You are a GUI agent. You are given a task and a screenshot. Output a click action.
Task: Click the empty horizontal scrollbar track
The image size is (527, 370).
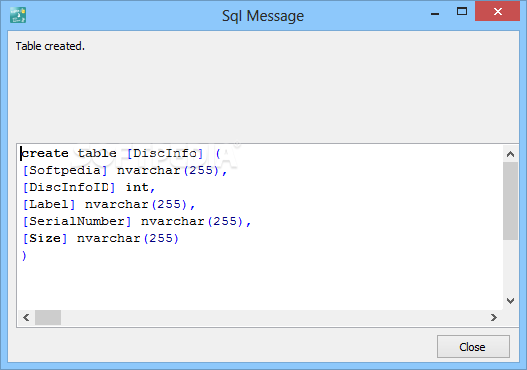click(273, 317)
